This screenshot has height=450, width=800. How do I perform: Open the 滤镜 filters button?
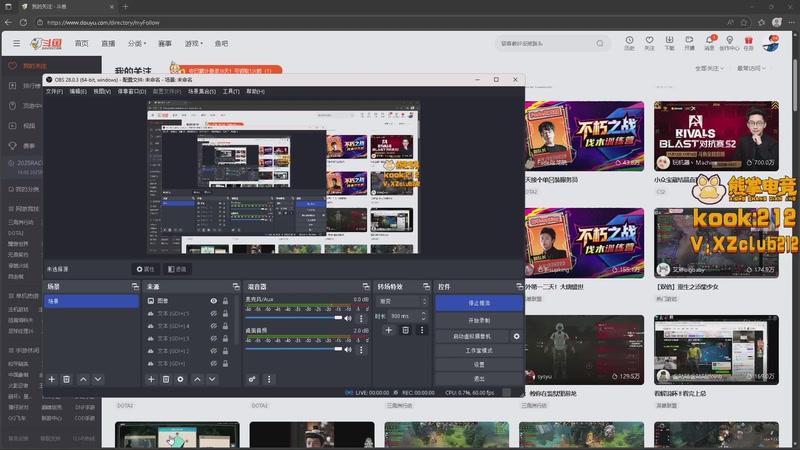(178, 269)
